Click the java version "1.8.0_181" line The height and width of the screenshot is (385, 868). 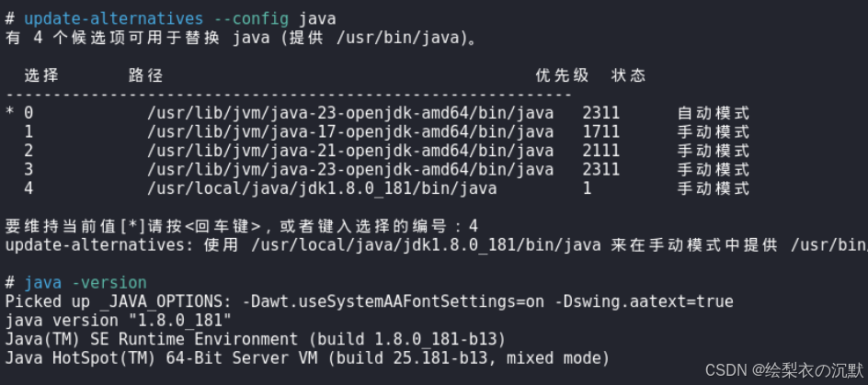coord(119,321)
